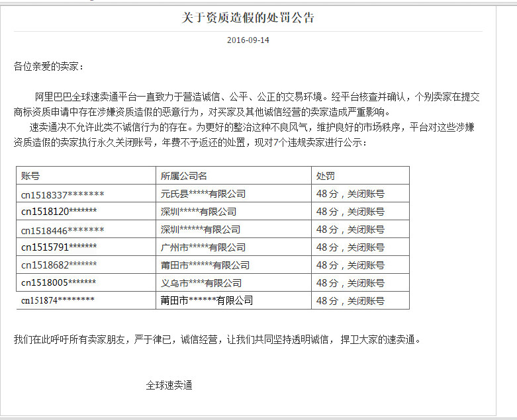Click the date 2016-09-14
517x420 pixels.
(x=248, y=40)
